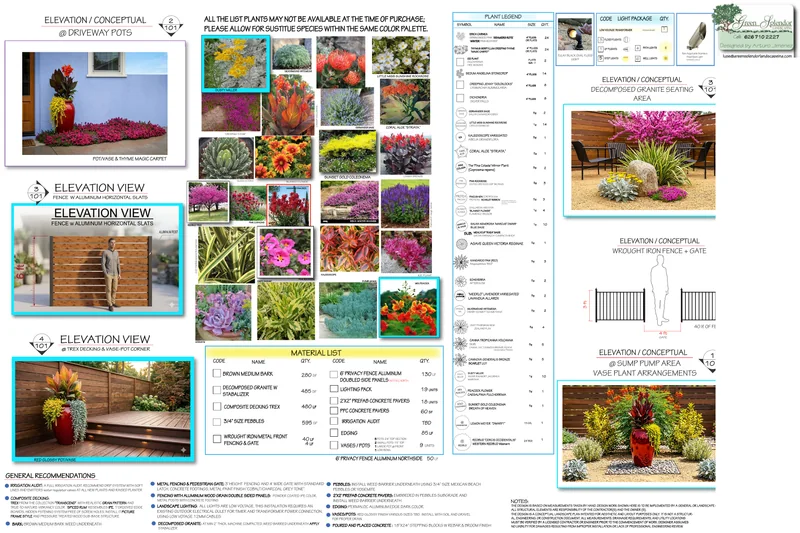Check the PPC Concrete Pavers checkbox
The image size is (800, 533).
pyautogui.click(x=334, y=411)
